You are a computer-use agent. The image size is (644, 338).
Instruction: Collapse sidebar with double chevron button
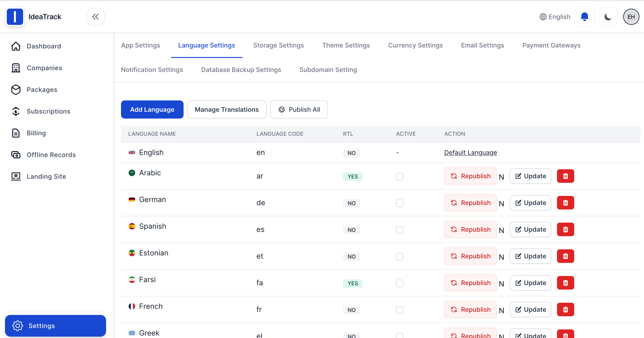point(95,17)
